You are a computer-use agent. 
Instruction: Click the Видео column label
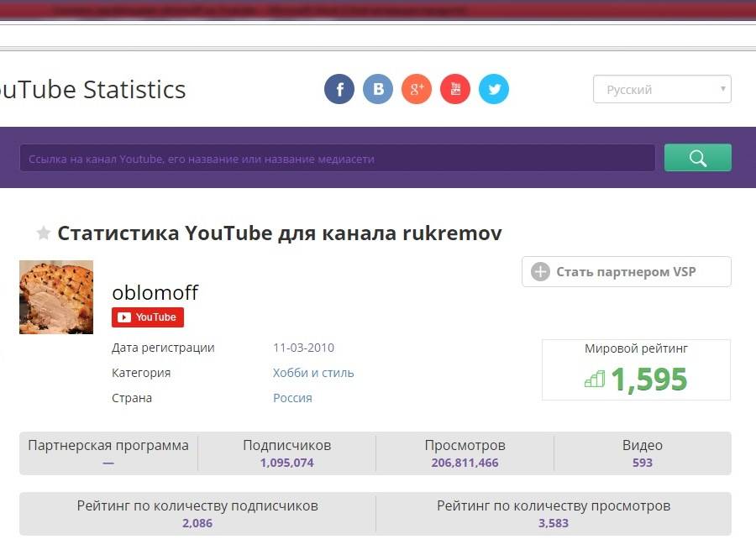[643, 445]
